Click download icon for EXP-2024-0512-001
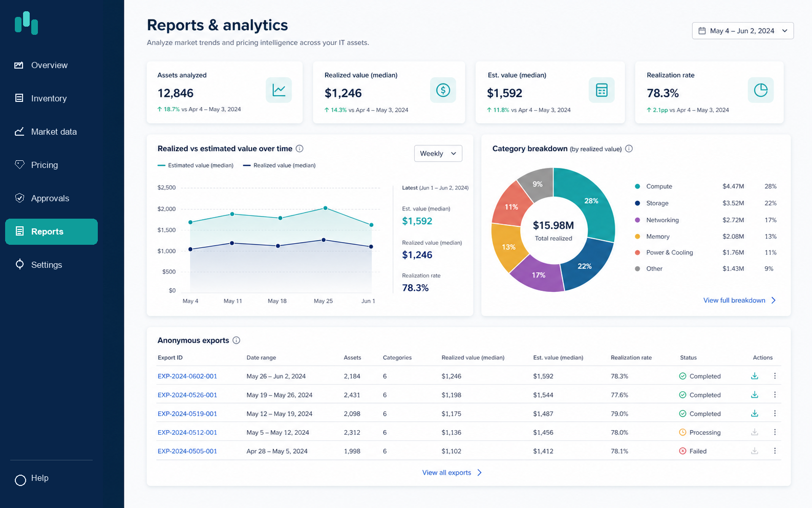 pos(754,432)
